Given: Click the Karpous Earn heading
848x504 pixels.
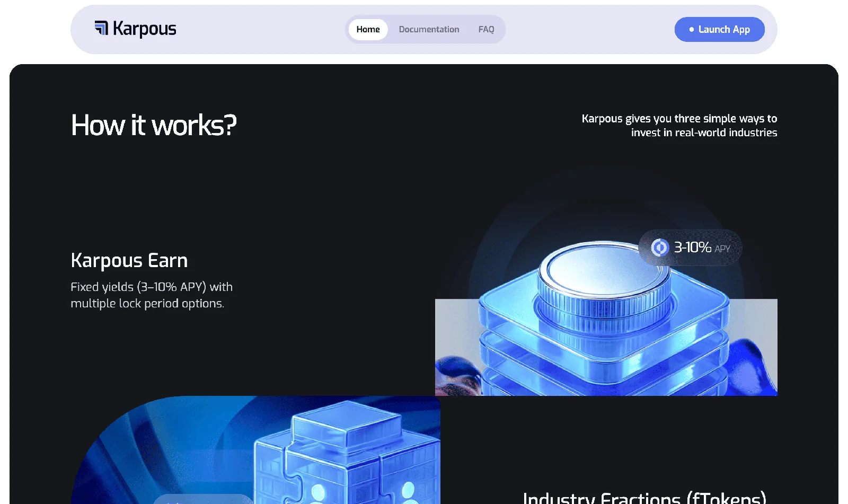Looking at the screenshot, I should (x=129, y=260).
